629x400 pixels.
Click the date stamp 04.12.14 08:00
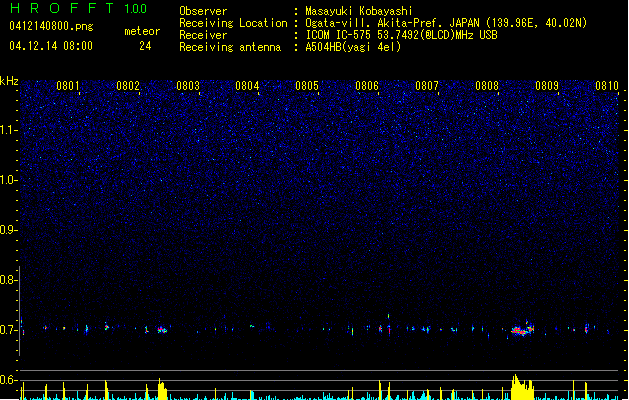(x=51, y=46)
